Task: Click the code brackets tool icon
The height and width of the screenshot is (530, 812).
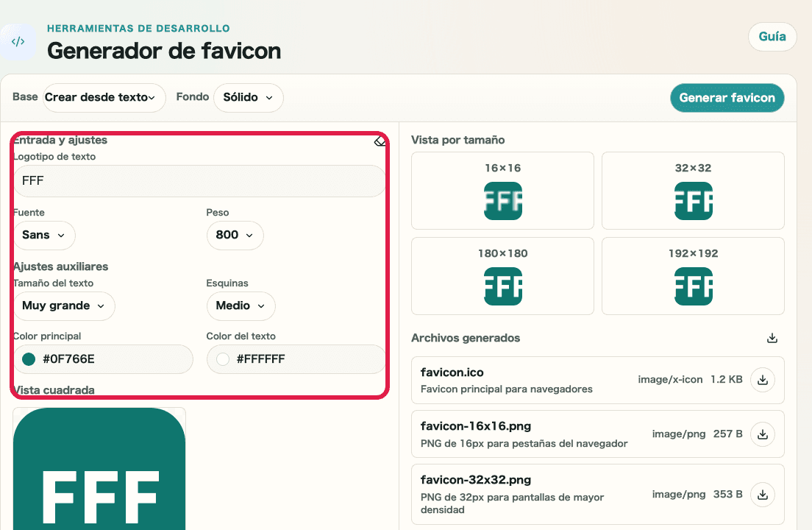Action: (x=18, y=42)
